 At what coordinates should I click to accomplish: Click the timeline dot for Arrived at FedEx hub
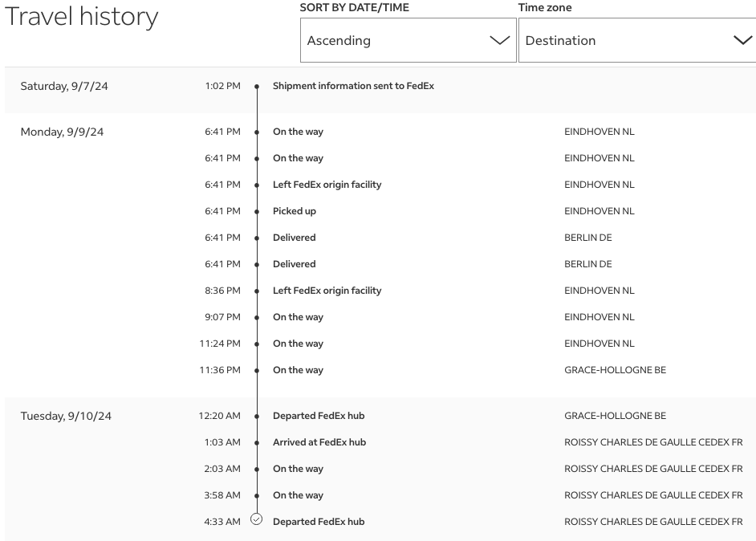(257, 442)
